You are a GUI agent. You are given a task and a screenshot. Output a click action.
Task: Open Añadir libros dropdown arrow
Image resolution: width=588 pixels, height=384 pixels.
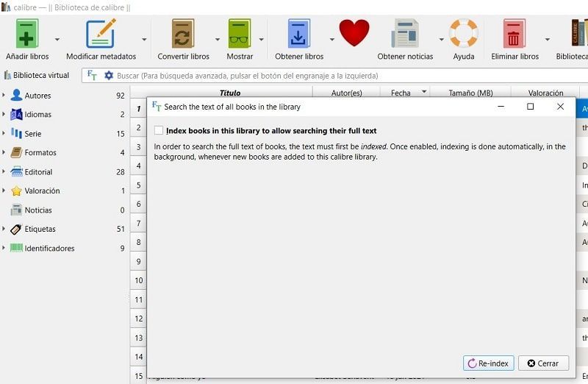click(x=57, y=39)
